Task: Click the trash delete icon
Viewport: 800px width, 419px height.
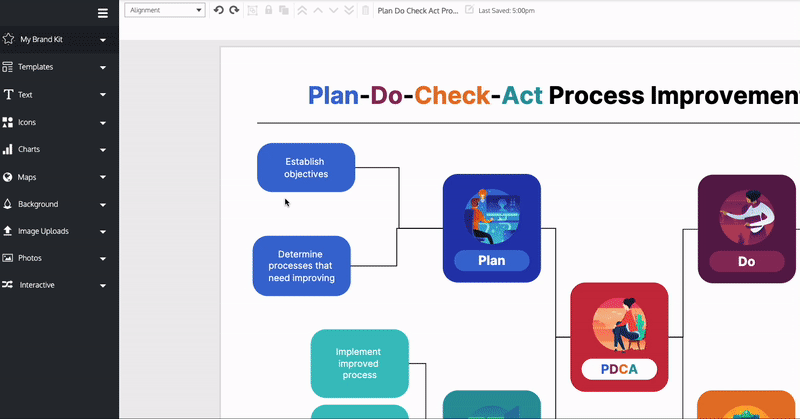Action: [365, 10]
